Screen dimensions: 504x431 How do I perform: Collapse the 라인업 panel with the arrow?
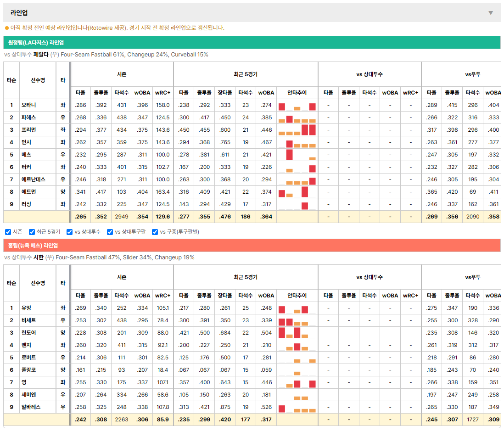coord(491,13)
